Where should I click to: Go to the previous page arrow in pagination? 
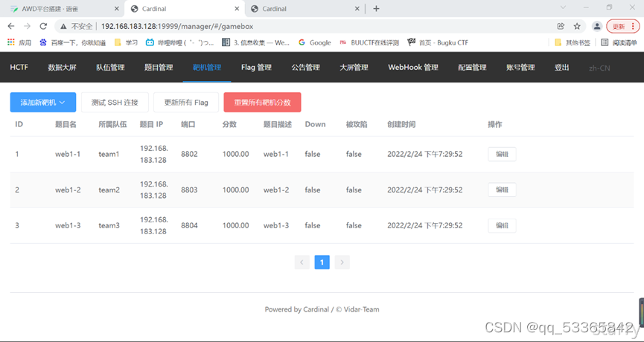pos(302,262)
